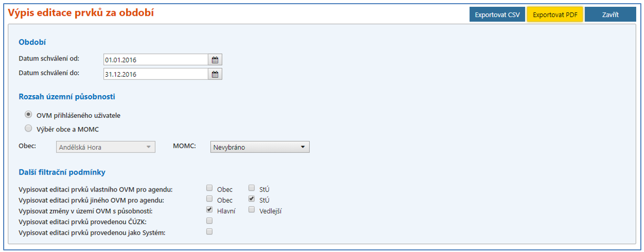Image resolution: width=644 pixels, height=252 pixels.
Task: Choose Výběr obce a MOMC radio option
Action: click(x=28, y=128)
